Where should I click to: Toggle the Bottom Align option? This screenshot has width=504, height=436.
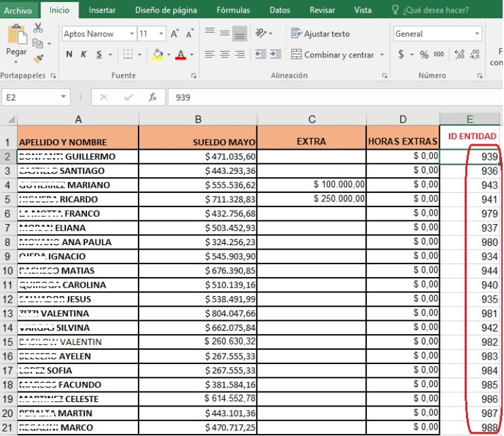(240, 34)
